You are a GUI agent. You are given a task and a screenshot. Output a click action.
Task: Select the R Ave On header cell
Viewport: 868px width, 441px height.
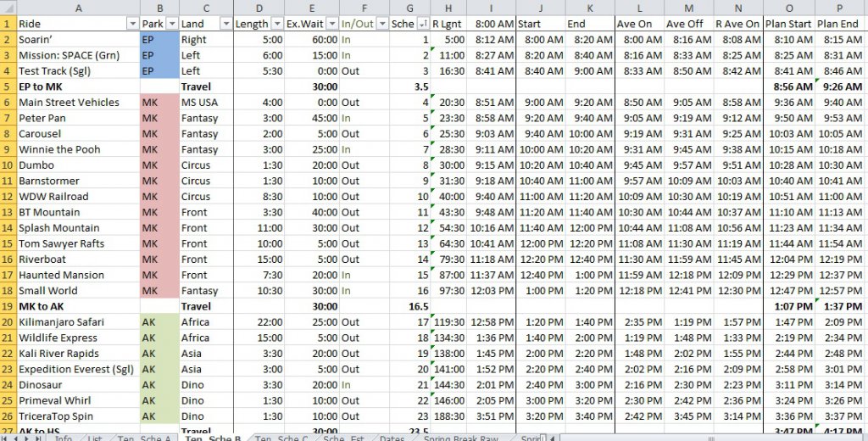[x=738, y=24]
